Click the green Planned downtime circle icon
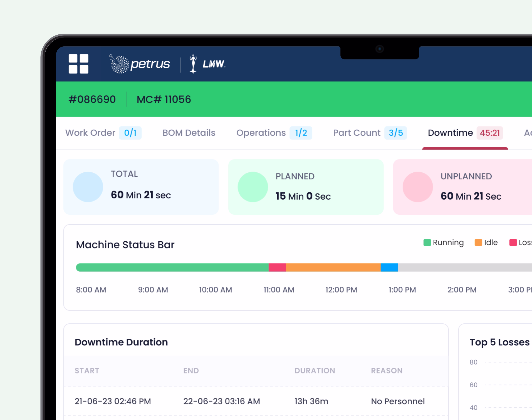The image size is (532, 420). [253, 187]
